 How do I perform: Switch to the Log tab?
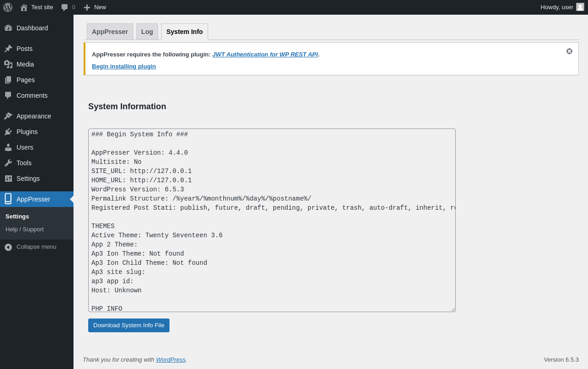(147, 32)
